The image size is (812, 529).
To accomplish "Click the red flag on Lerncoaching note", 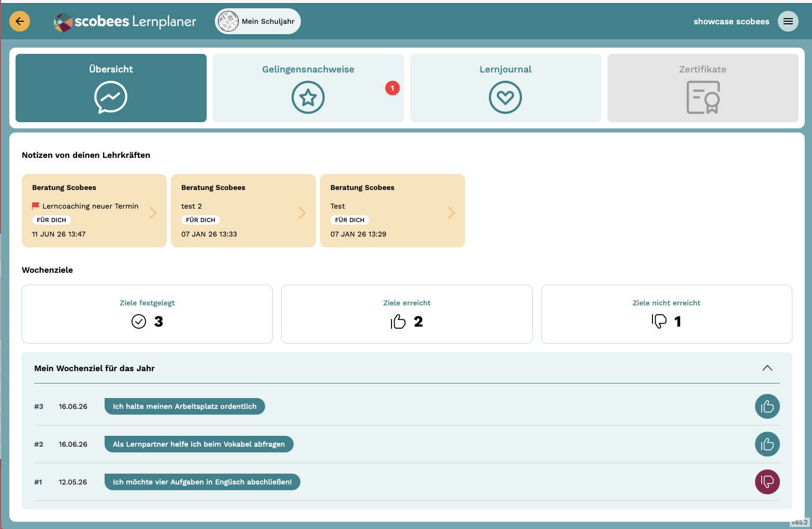I will 36,206.
